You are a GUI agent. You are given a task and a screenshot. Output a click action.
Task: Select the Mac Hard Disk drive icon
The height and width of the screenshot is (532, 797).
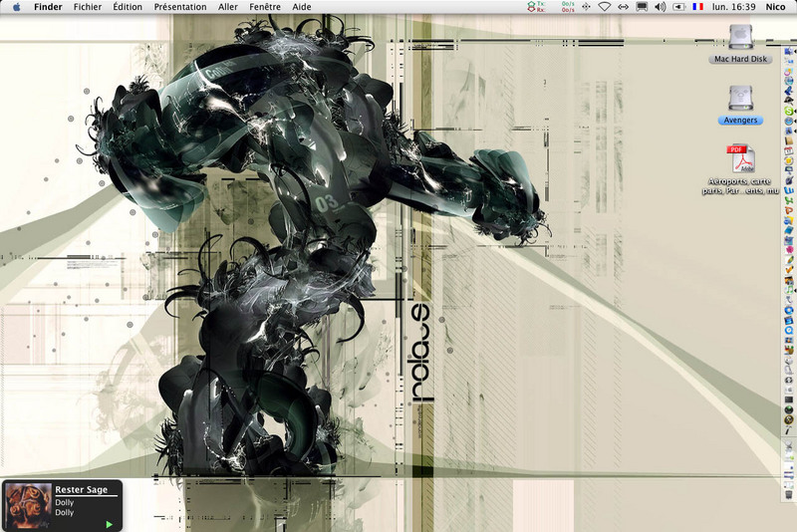pyautogui.click(x=740, y=37)
